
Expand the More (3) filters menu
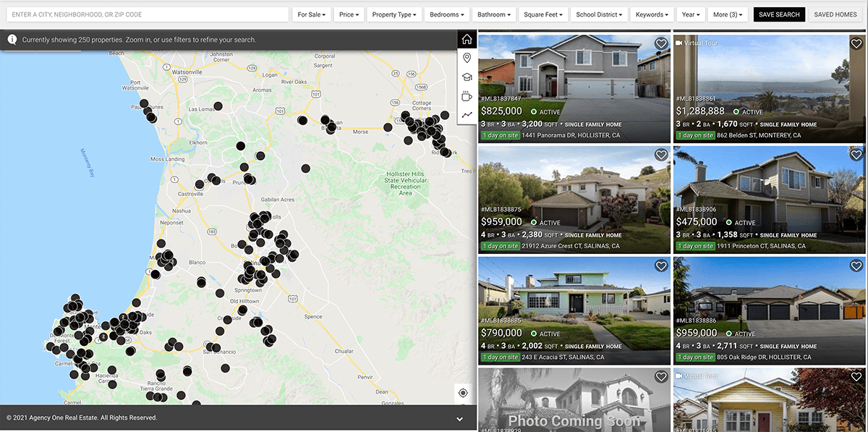(x=728, y=14)
